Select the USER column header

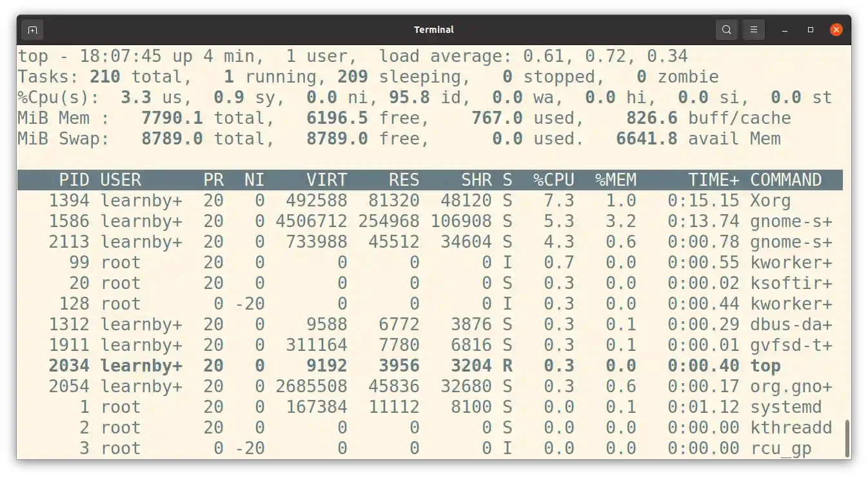(121, 179)
